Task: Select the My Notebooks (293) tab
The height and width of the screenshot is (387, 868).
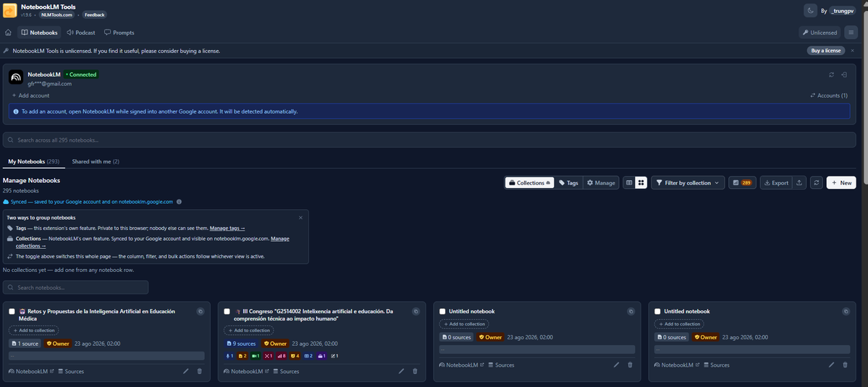Action: point(34,161)
